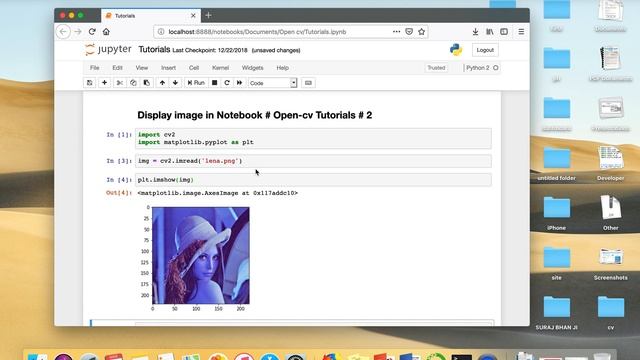Click the plt.imshow(img) code cell

[313, 180]
